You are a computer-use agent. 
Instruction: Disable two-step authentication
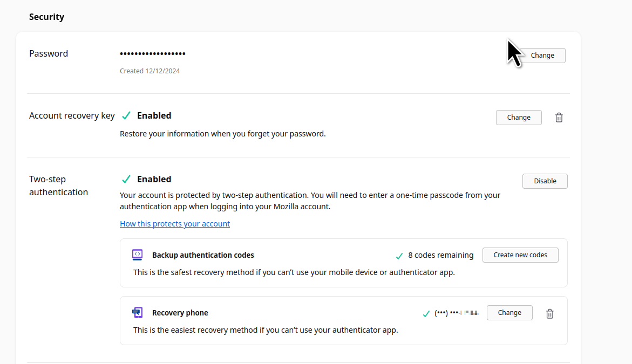coord(545,181)
